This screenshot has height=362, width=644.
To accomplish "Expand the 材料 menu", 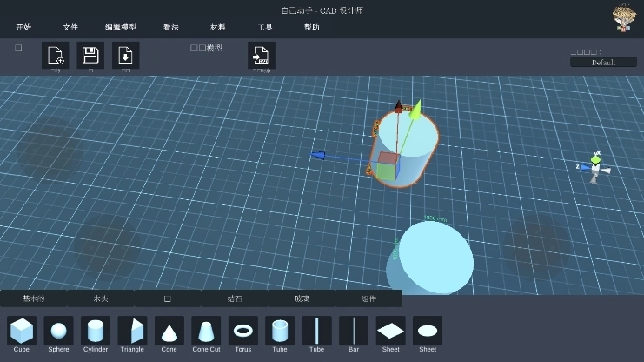I will click(218, 28).
